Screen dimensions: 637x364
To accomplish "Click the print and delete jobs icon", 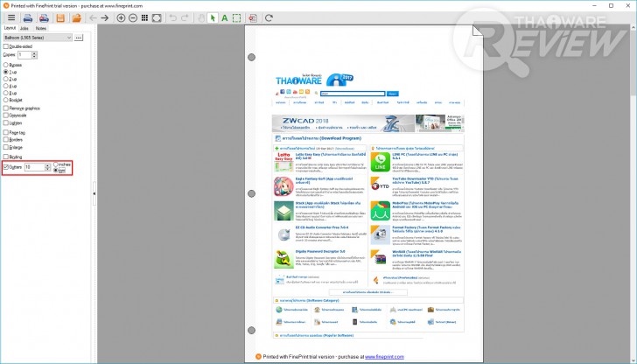I will pos(44,17).
